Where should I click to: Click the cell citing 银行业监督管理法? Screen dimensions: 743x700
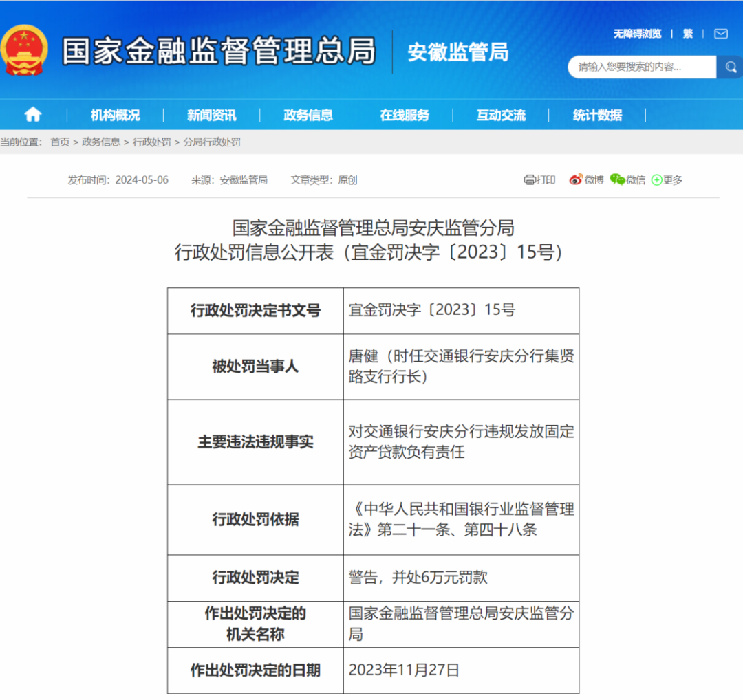click(461, 520)
